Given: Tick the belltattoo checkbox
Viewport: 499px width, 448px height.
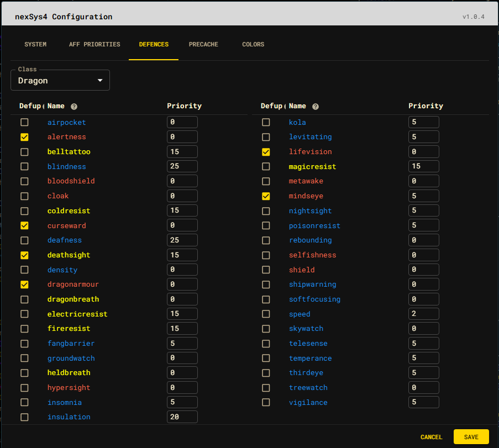Looking at the screenshot, I should 24,152.
